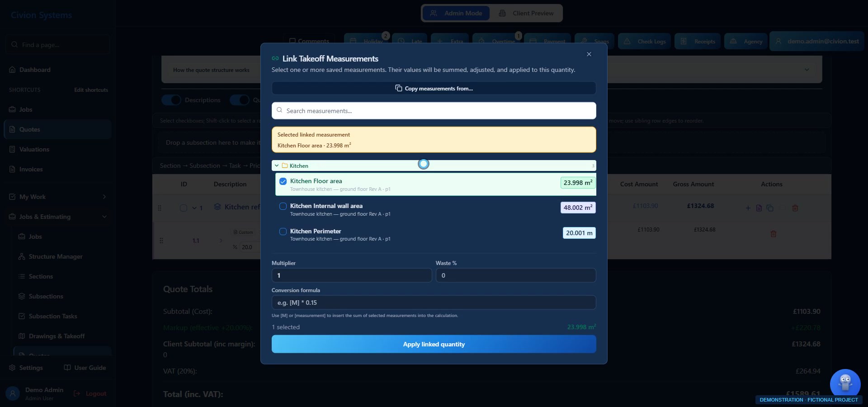Open Agency in top bar

[x=746, y=41]
